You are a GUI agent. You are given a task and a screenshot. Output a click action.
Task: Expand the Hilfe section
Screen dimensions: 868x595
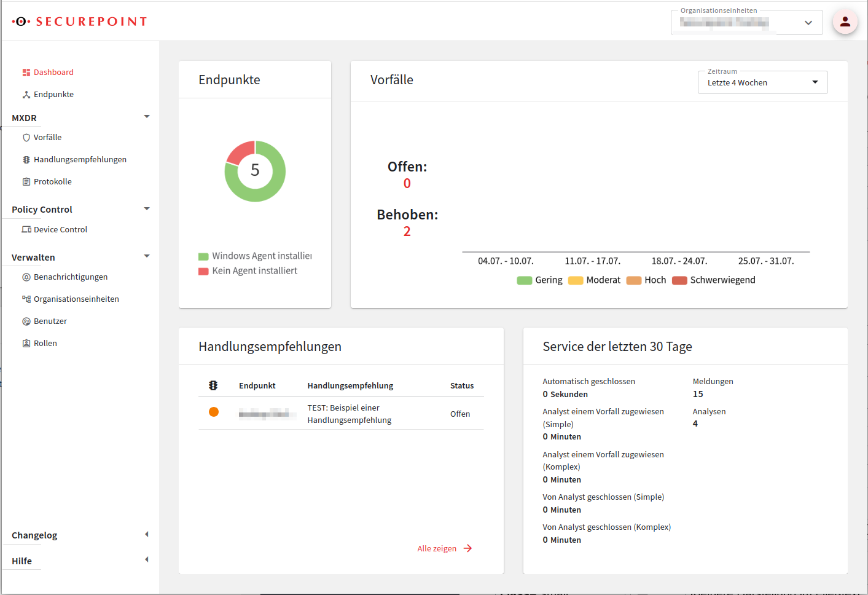[x=147, y=559]
